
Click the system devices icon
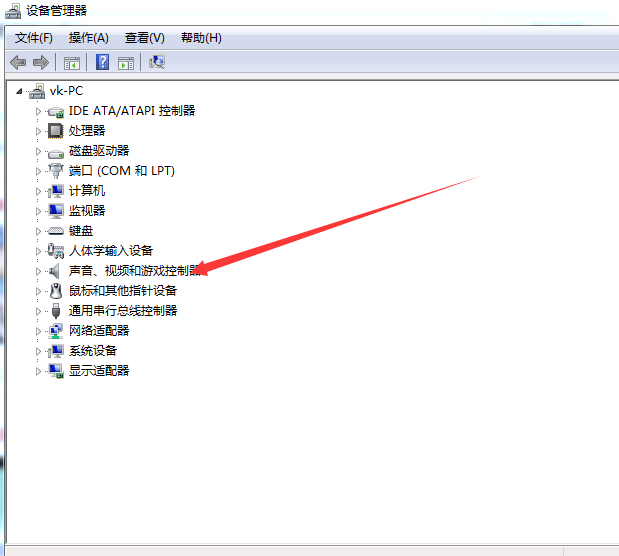pos(56,351)
